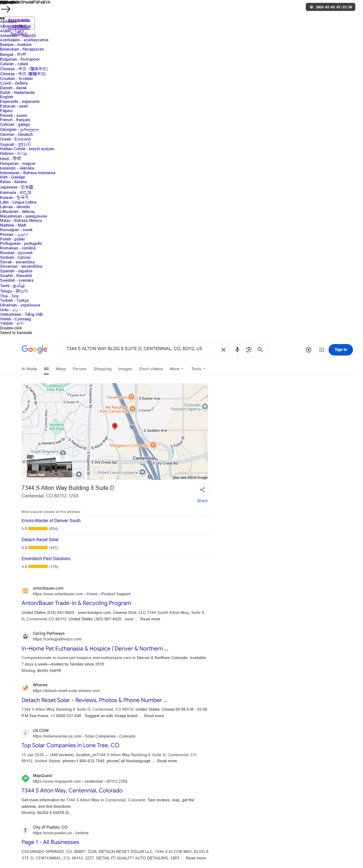Screen dimensions: 363x868
Task: Open the Forums tab
Action: (80, 369)
